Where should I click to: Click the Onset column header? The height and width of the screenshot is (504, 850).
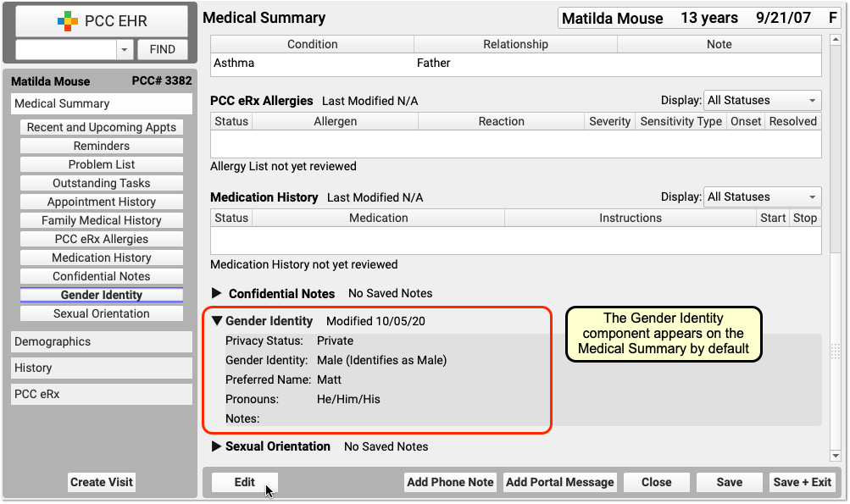(746, 121)
